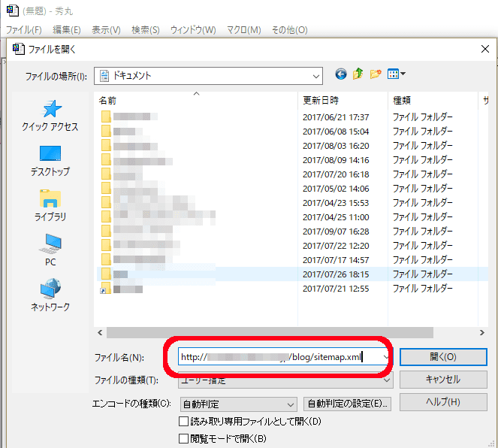Click the scroll right arrow of file list
Viewport: 498px width, 448px height.
point(482,333)
